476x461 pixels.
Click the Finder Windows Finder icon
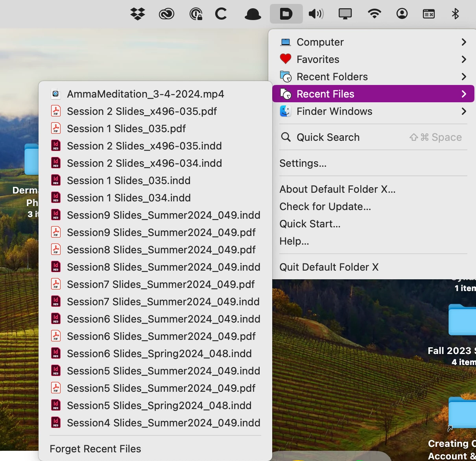coord(286,111)
